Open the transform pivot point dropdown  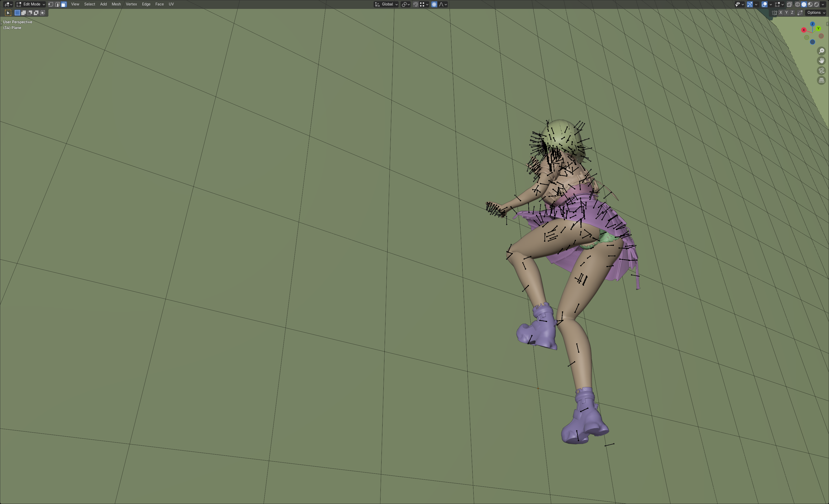coord(405,4)
